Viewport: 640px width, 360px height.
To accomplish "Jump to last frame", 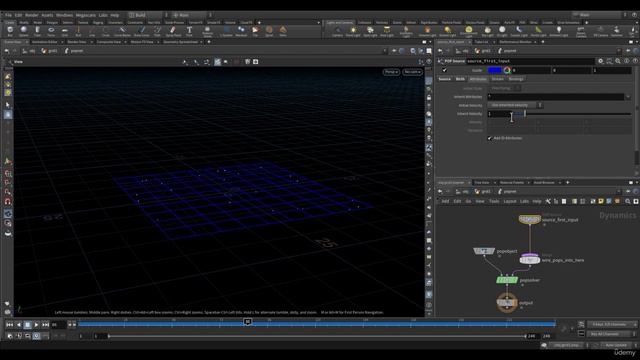I will pos(45,325).
